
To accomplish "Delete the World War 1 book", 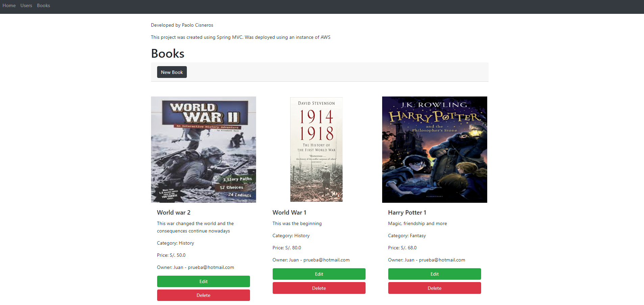I will [x=319, y=288].
